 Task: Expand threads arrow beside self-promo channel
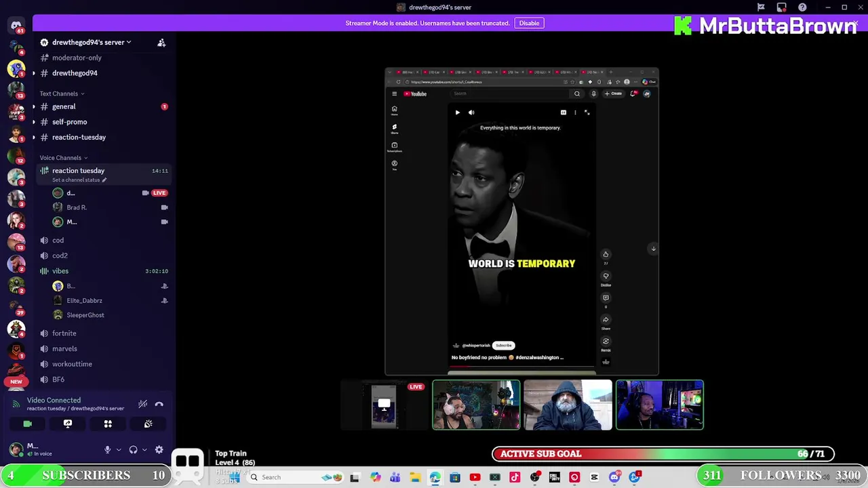click(34, 122)
